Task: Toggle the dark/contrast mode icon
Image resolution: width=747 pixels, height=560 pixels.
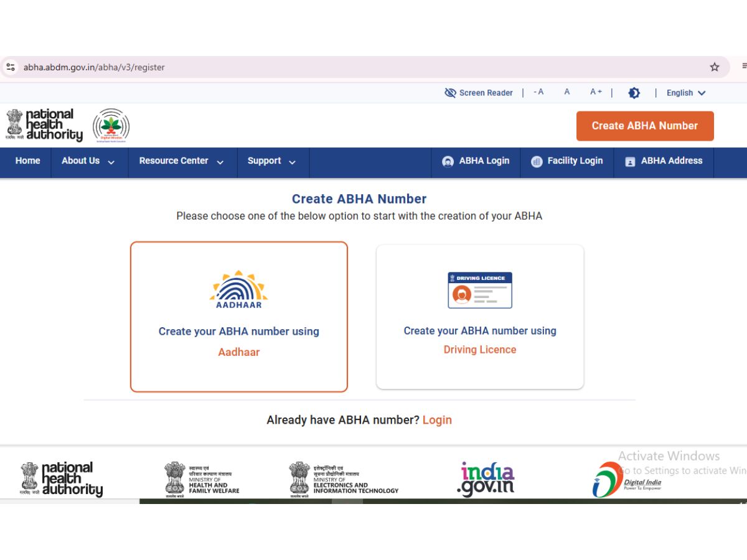Action: [634, 93]
